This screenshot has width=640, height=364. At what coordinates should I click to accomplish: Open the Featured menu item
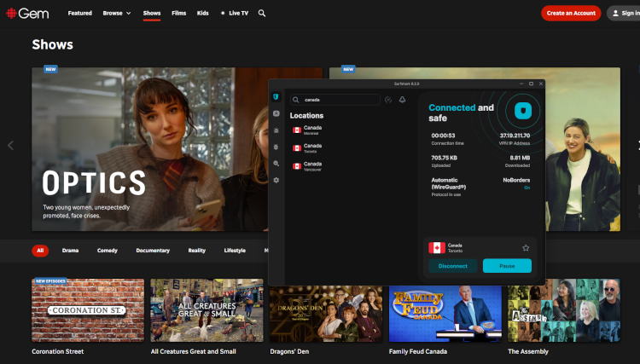tap(80, 13)
